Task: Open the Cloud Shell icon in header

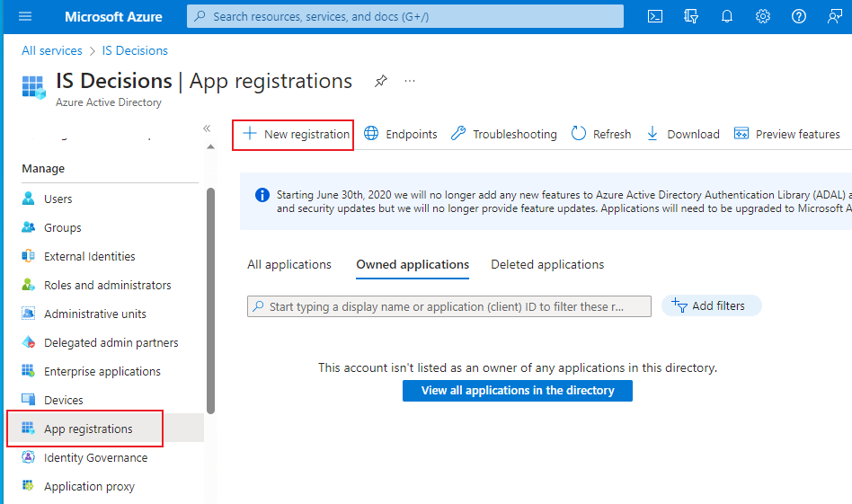Action: [x=656, y=16]
